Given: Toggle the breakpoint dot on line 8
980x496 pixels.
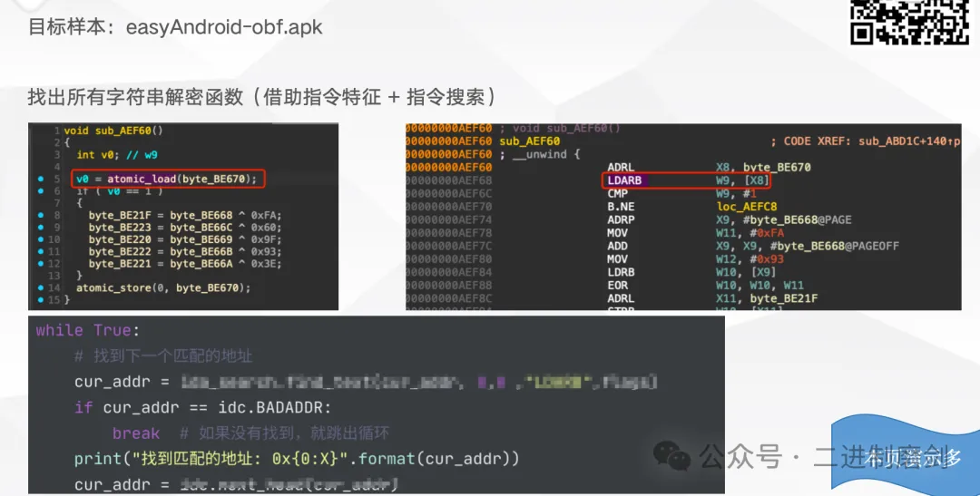Looking at the screenshot, I should click(41, 216).
